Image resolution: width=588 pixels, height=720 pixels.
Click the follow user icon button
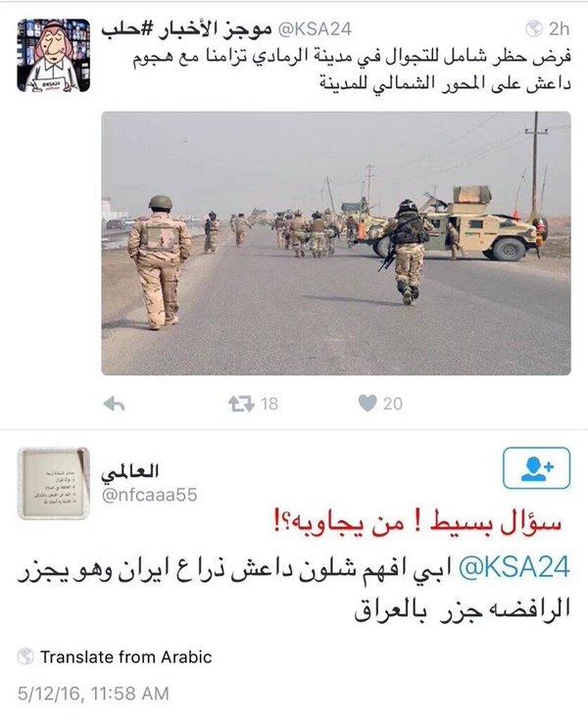[x=537, y=468]
